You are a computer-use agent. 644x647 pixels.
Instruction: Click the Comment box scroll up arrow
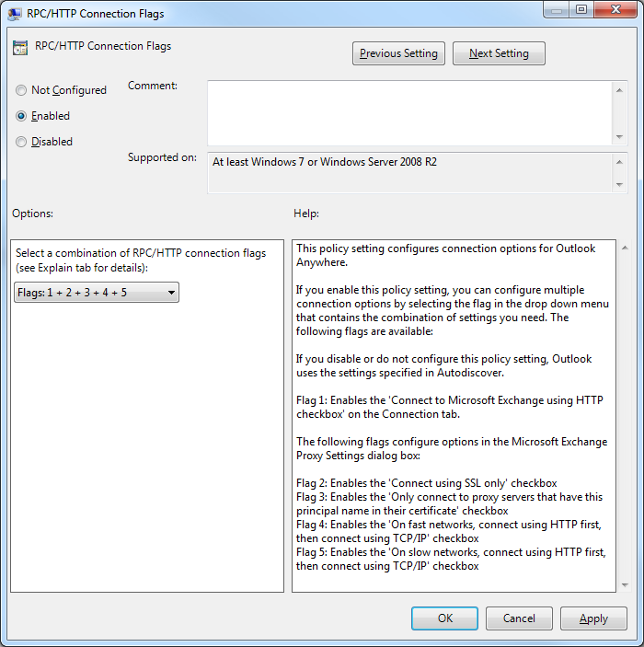619,88
